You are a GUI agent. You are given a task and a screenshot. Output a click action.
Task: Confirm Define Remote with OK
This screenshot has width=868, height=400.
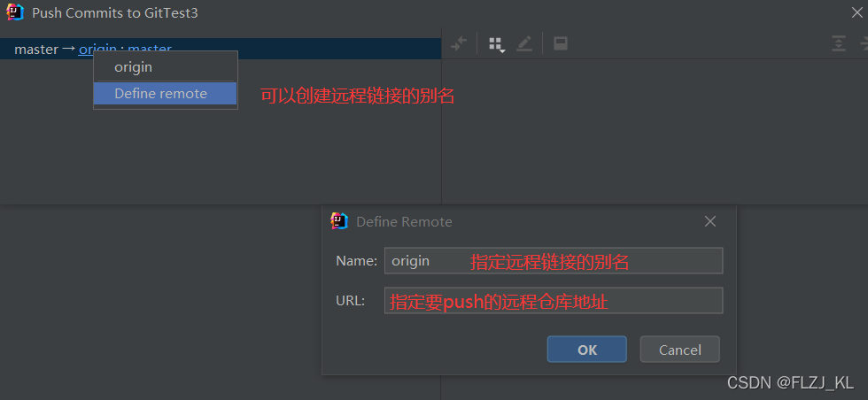pos(586,350)
